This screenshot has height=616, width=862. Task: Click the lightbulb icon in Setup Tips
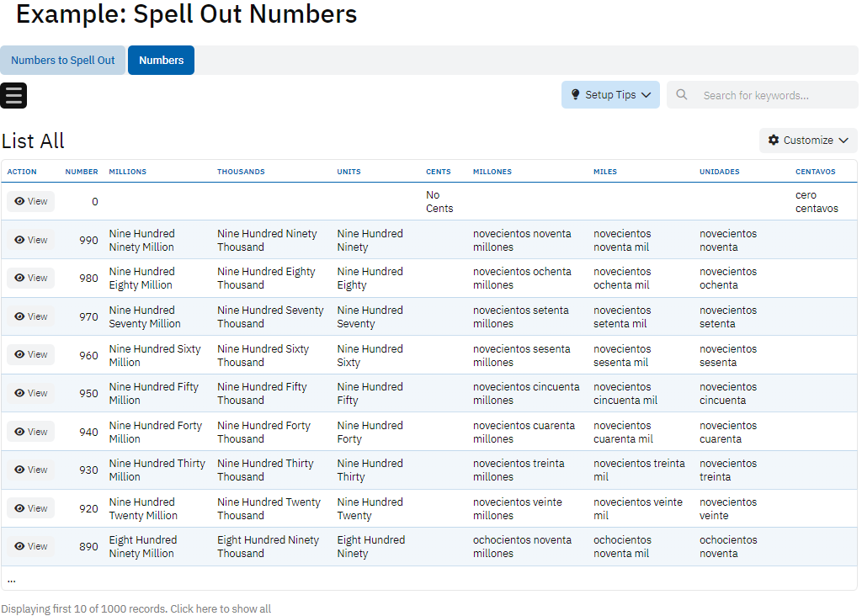pos(576,95)
